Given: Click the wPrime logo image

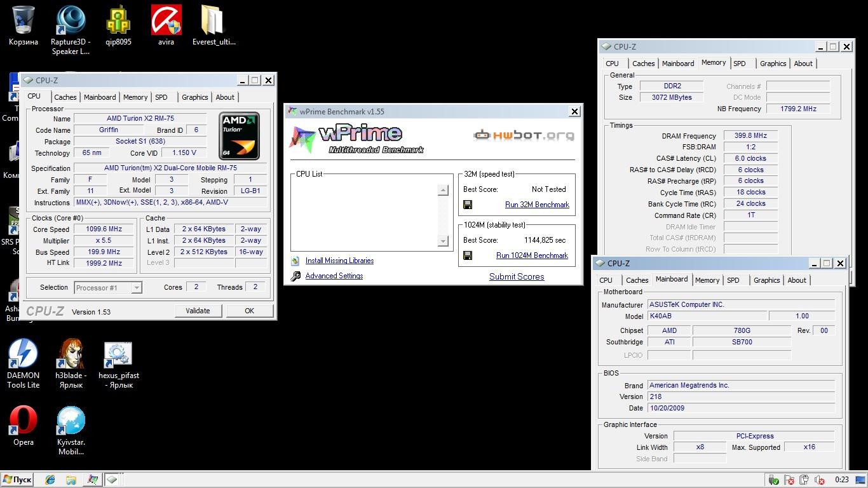Looking at the screenshot, I should pyautogui.click(x=356, y=139).
